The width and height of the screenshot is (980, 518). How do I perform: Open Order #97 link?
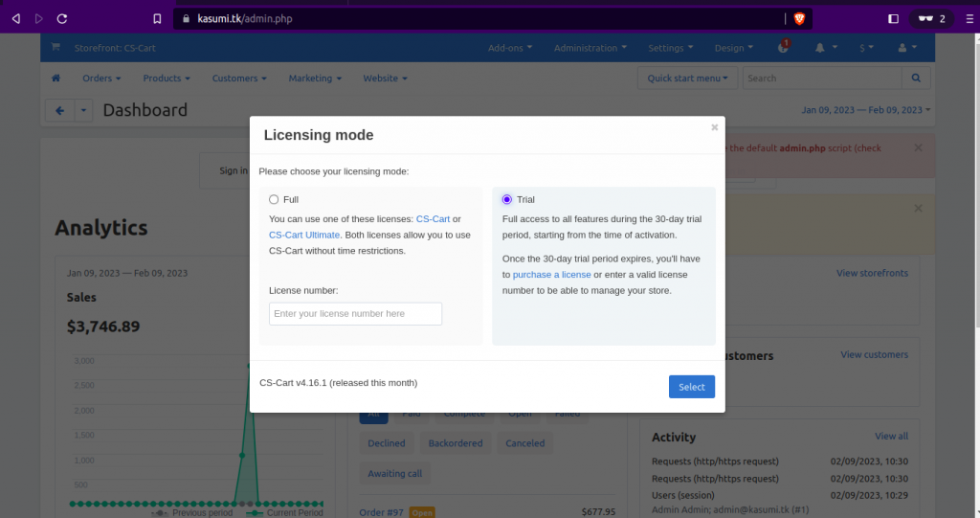click(381, 512)
